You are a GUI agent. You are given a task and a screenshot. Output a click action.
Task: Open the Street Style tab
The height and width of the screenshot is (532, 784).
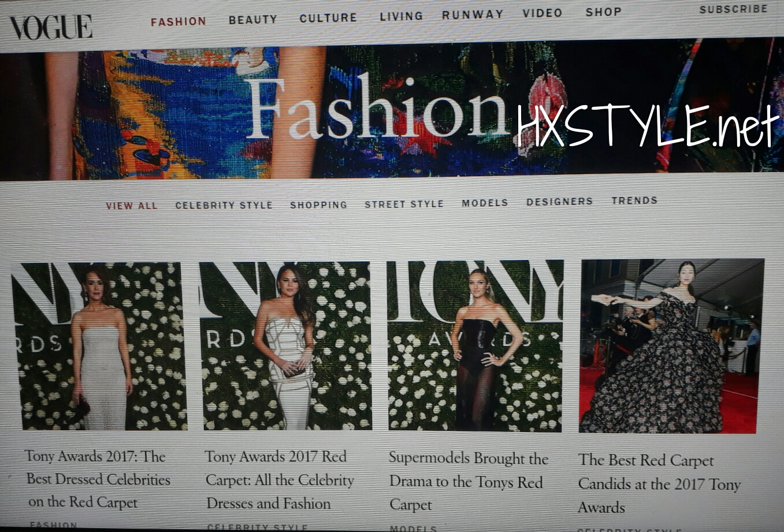click(x=404, y=204)
